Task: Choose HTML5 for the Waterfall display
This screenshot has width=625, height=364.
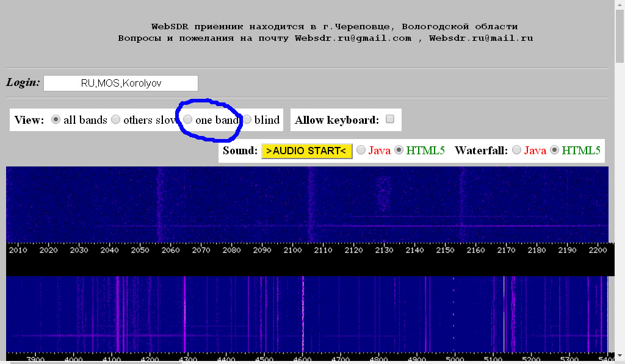Action: [x=554, y=150]
